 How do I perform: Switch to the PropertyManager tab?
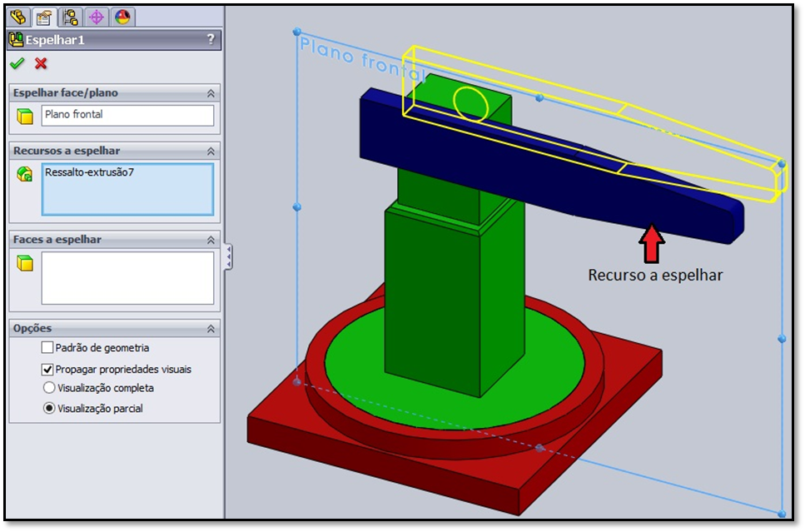click(43, 15)
